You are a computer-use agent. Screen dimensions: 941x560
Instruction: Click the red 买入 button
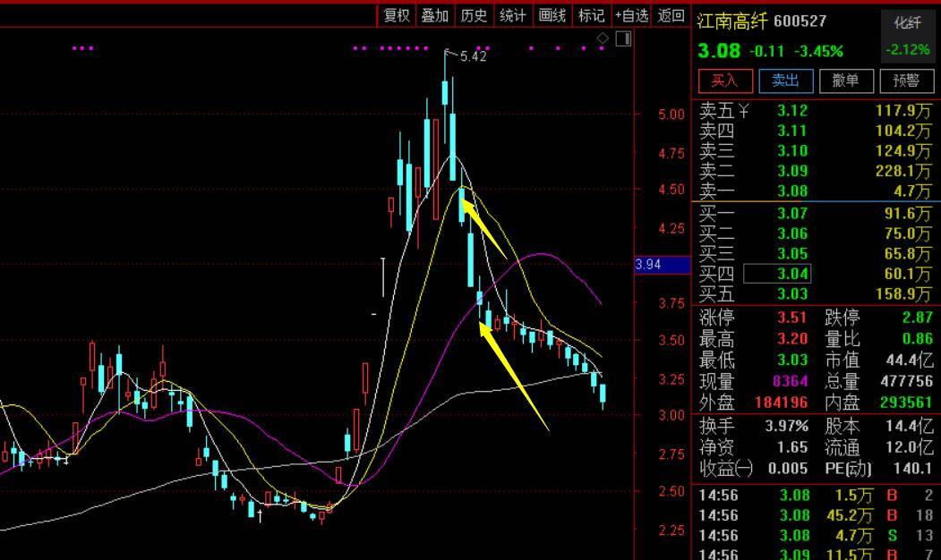(x=725, y=81)
